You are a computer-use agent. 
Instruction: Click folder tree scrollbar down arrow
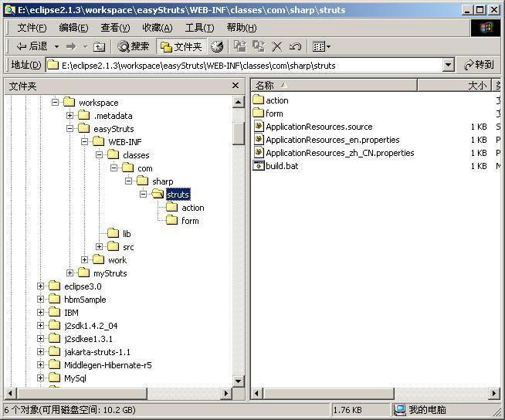(238, 381)
